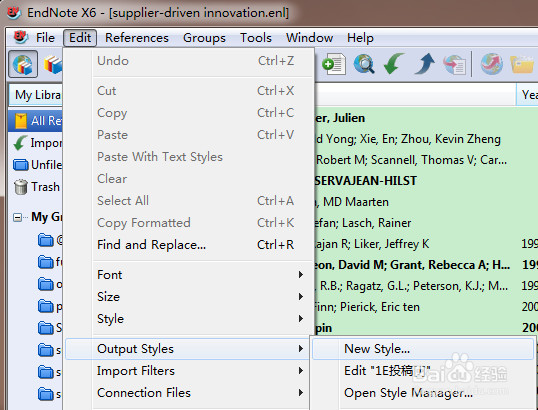Select reference row SERVAJEAN-HILST
This screenshot has height=410, width=538.
pyautogui.click(x=426, y=181)
